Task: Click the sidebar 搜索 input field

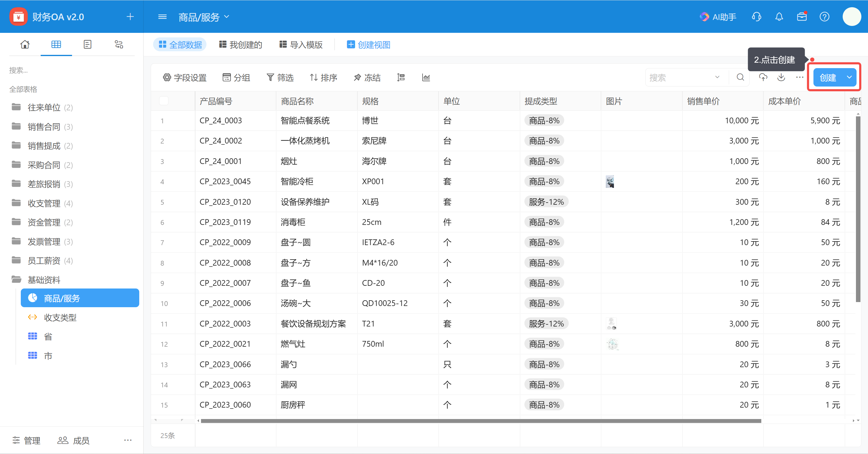Action: [x=72, y=70]
